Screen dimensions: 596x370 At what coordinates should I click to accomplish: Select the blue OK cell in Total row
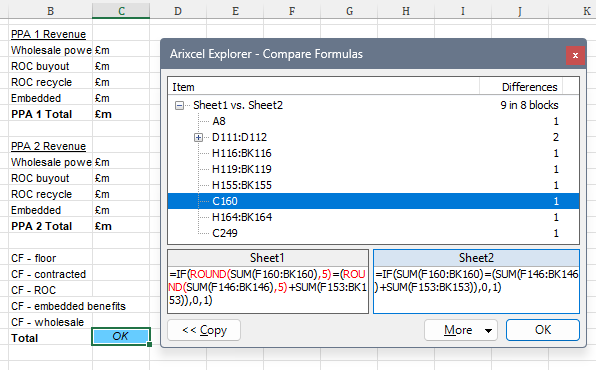[x=121, y=337]
